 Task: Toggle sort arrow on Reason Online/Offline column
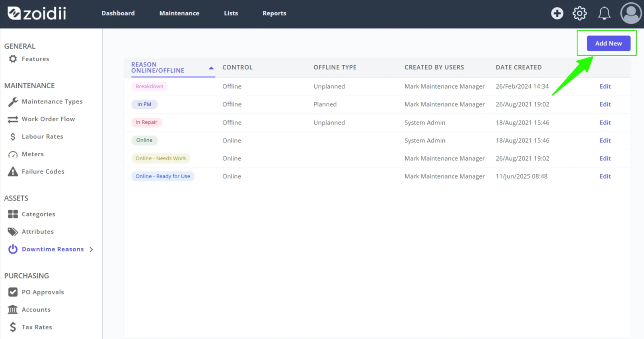click(211, 68)
